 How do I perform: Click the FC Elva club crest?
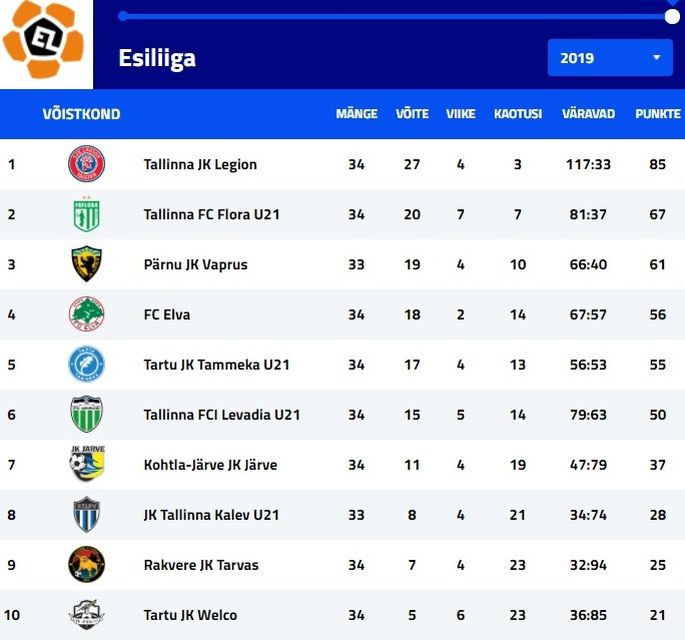click(x=86, y=314)
